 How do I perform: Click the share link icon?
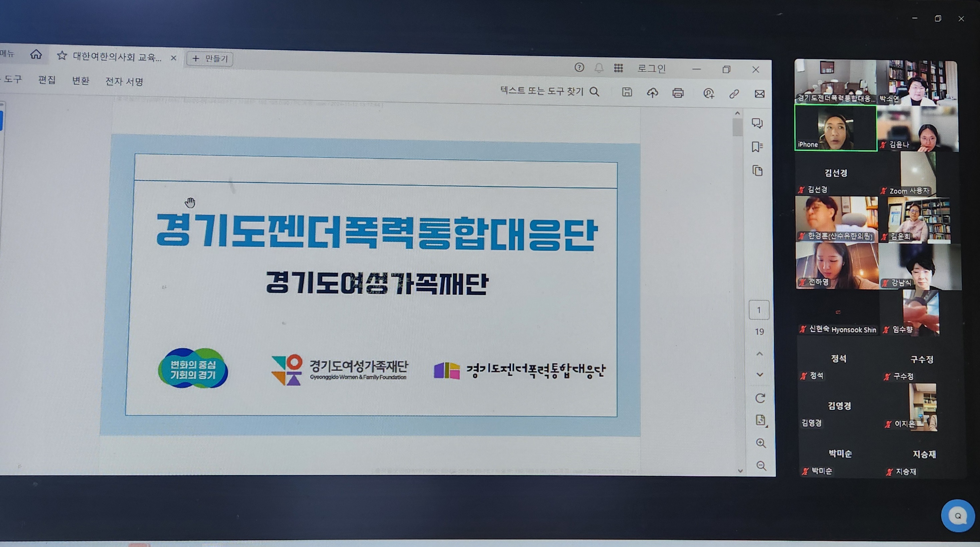tap(734, 94)
